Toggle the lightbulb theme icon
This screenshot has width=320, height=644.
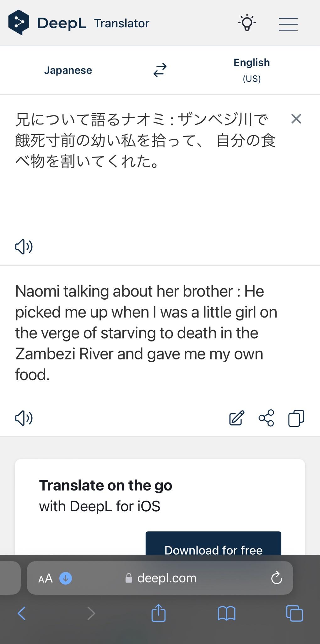pyautogui.click(x=247, y=23)
